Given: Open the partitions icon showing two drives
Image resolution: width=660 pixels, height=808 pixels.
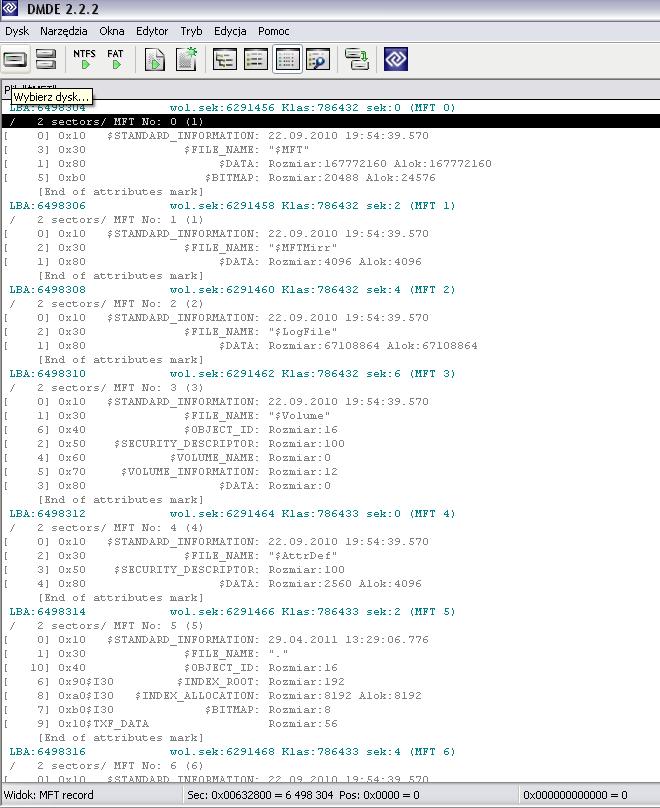Looking at the screenshot, I should coord(46,59).
